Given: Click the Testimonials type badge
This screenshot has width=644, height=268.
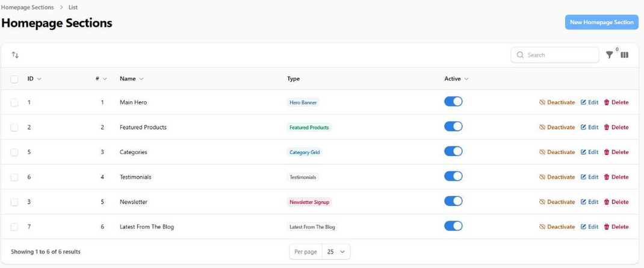Looking at the screenshot, I should (x=303, y=177).
